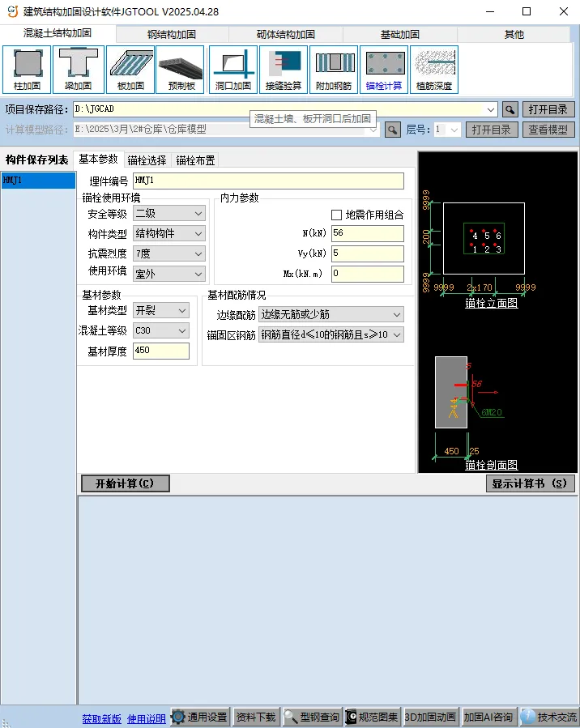Enable the 地震作用组合 checkbox
The image size is (580, 728).
pyautogui.click(x=337, y=215)
